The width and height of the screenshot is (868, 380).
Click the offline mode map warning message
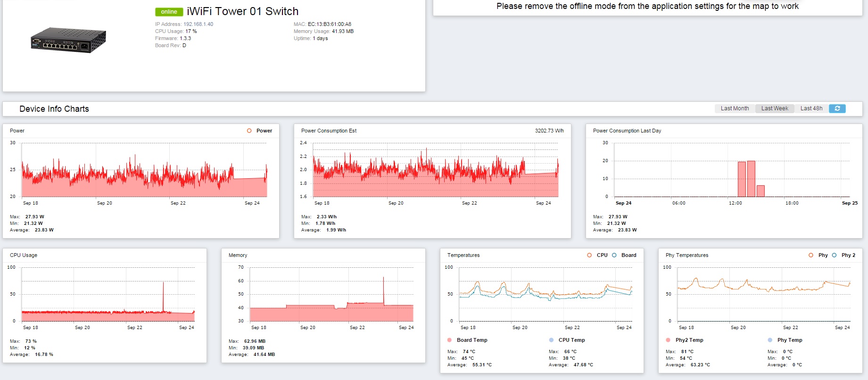point(647,6)
